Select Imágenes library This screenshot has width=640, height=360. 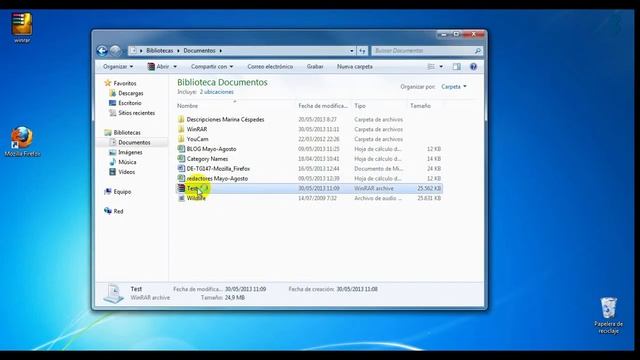[x=130, y=152]
